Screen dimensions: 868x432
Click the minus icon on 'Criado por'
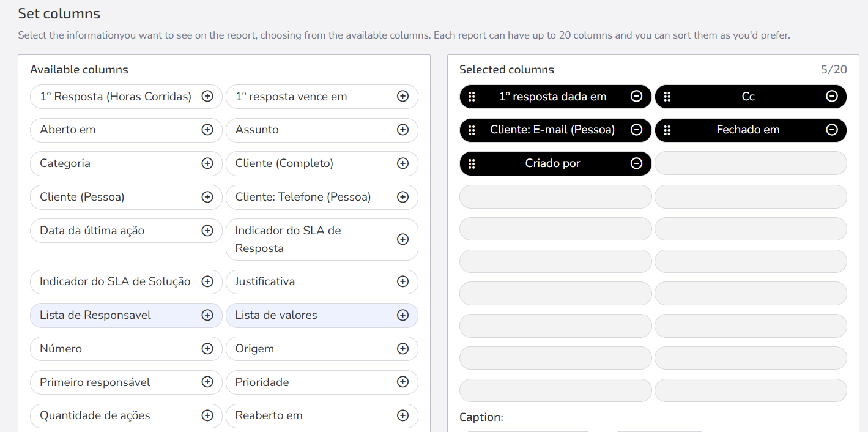click(636, 163)
